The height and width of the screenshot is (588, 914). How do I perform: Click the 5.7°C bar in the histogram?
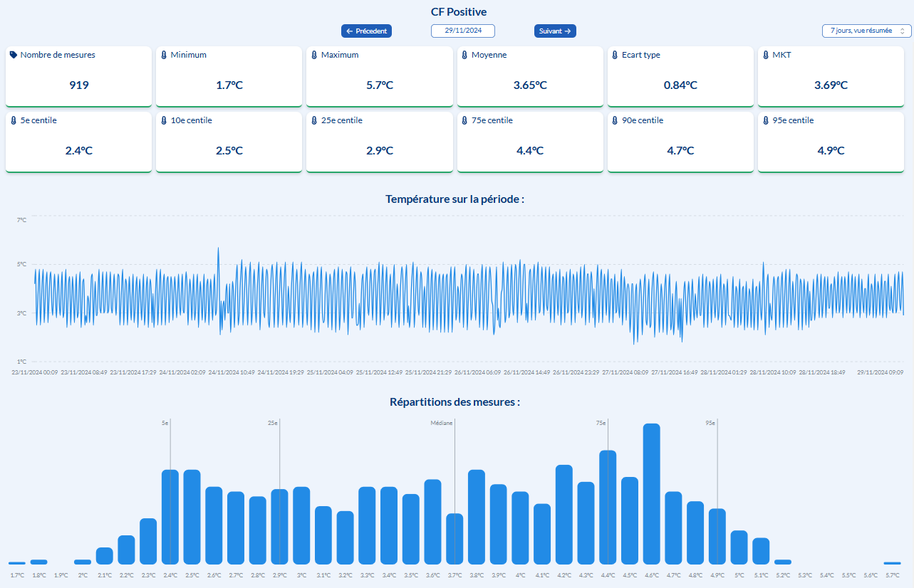pos(892,562)
